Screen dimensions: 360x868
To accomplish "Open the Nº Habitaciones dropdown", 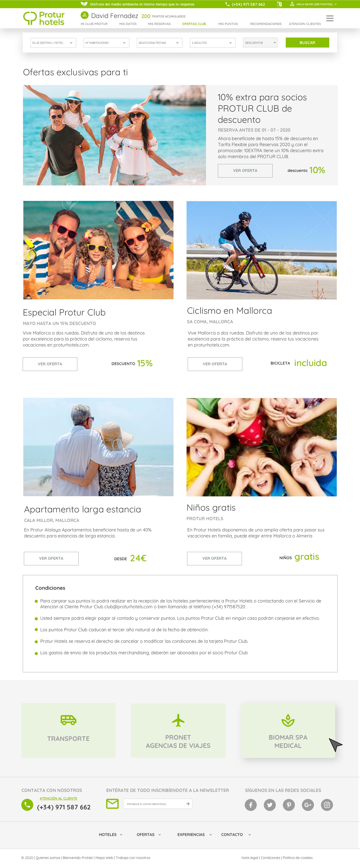I will click(x=106, y=43).
